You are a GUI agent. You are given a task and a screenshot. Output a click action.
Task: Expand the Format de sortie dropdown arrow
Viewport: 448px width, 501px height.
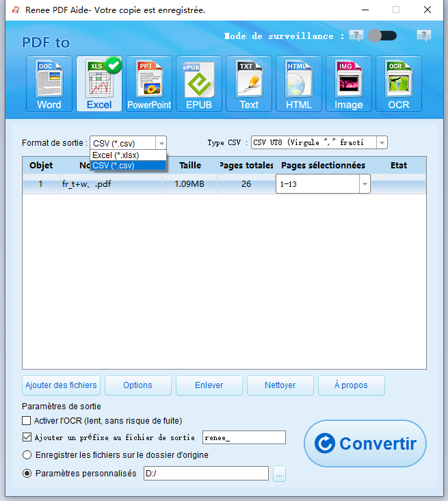pos(161,143)
